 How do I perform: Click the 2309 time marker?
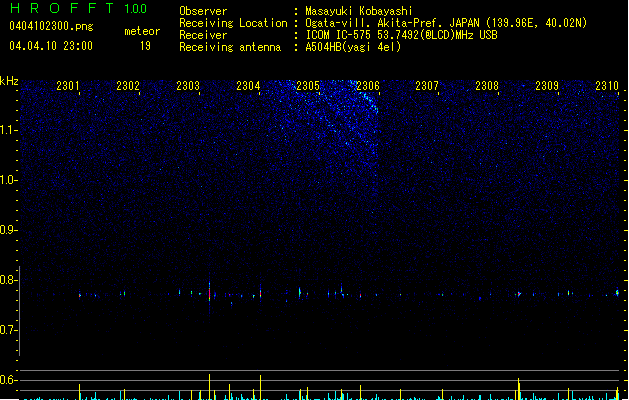click(547, 86)
